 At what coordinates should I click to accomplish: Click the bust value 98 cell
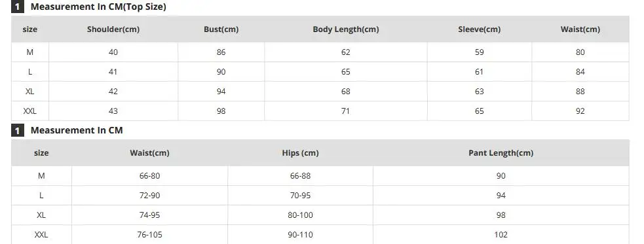(x=221, y=111)
